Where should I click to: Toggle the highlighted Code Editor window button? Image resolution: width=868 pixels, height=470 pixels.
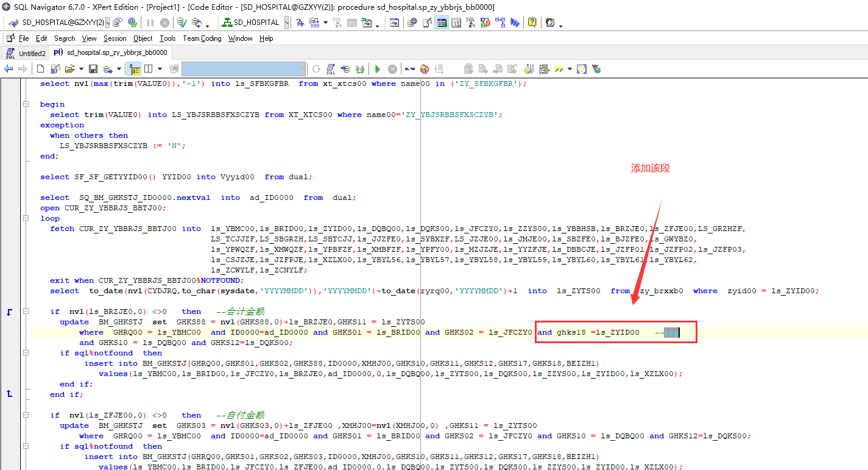coord(441,23)
